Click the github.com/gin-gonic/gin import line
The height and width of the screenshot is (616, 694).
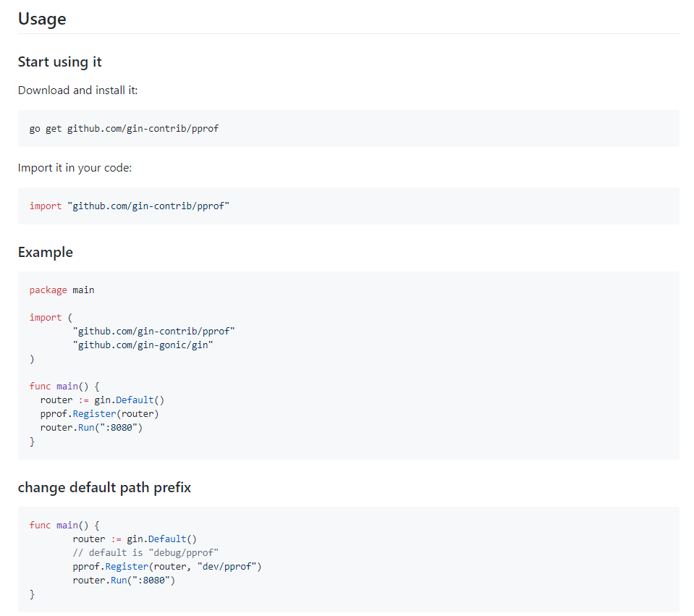(x=143, y=345)
